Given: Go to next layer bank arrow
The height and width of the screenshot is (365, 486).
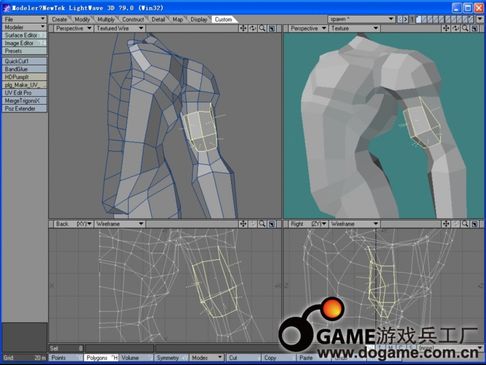Looking at the screenshot, I should coord(406,19).
